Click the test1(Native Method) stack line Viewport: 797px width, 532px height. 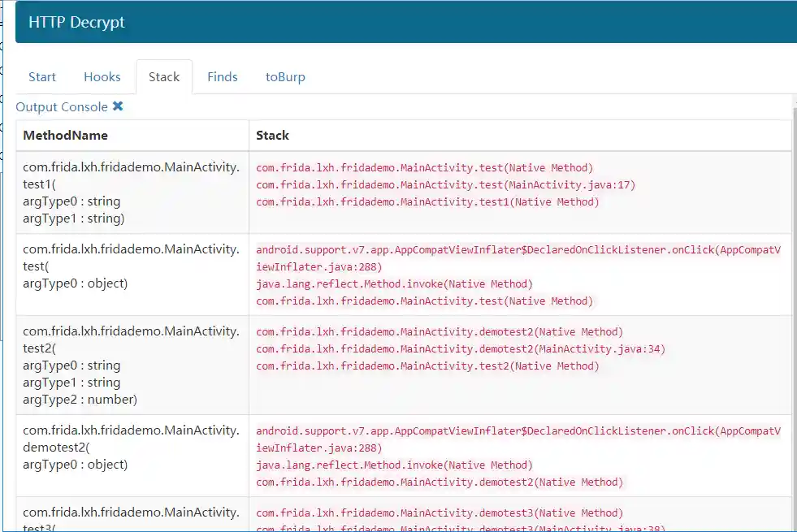pyautogui.click(x=427, y=202)
